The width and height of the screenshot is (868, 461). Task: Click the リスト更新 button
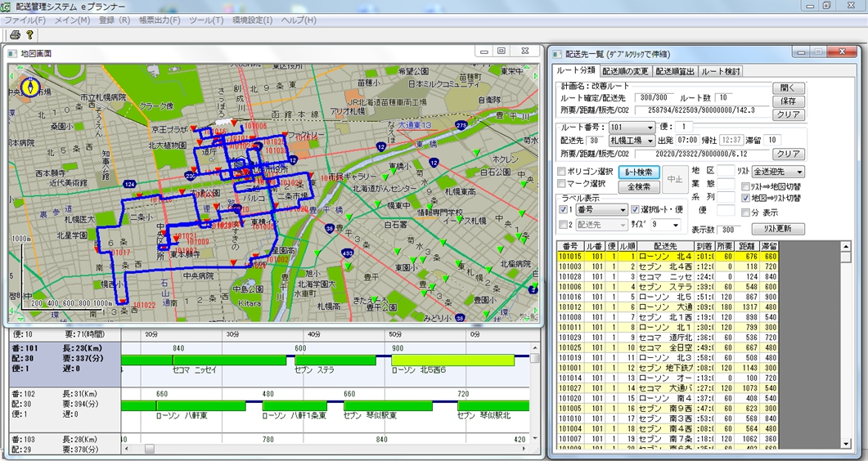click(x=778, y=228)
